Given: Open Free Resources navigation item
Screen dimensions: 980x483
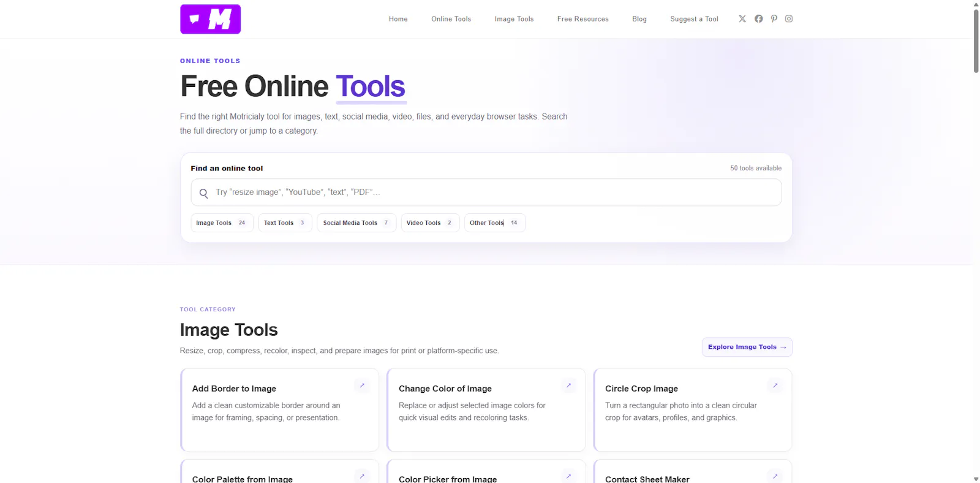Looking at the screenshot, I should tap(583, 19).
